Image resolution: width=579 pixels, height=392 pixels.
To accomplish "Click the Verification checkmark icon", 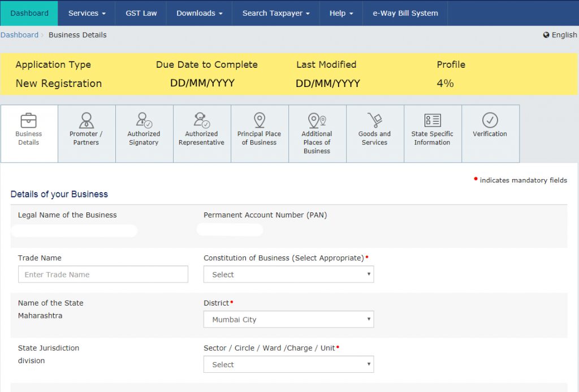I will point(490,120).
